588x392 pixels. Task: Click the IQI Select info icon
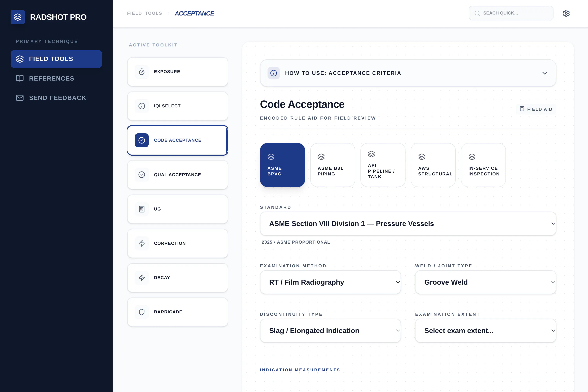tap(142, 106)
